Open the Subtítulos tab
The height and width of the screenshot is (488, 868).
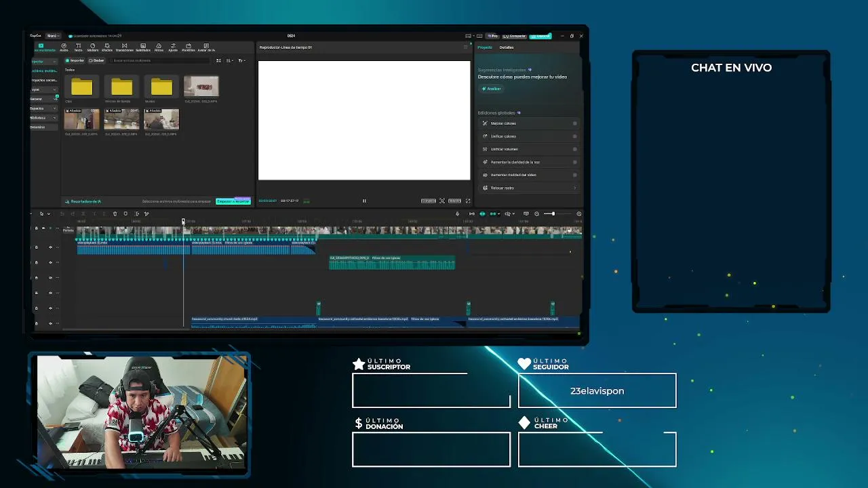click(x=142, y=47)
